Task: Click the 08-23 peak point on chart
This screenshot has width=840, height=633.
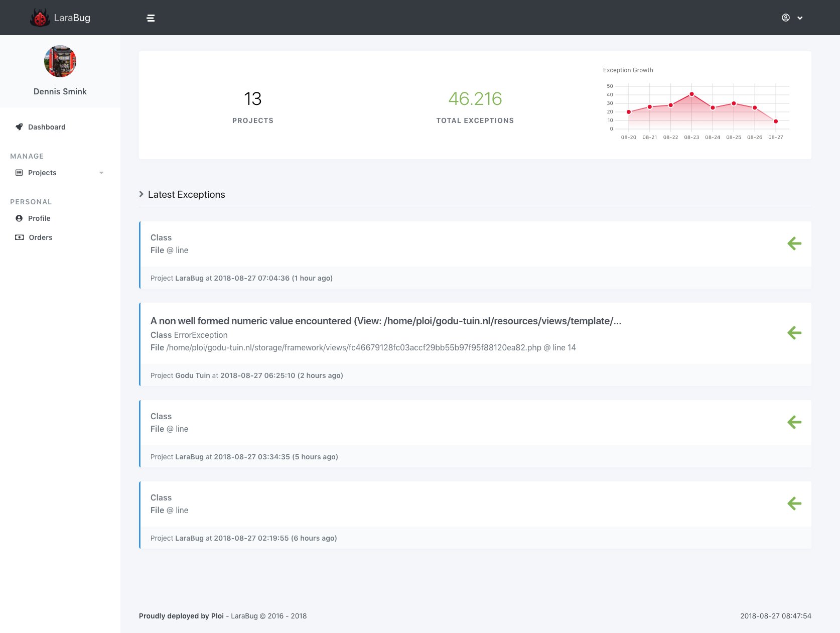Action: pyautogui.click(x=691, y=94)
